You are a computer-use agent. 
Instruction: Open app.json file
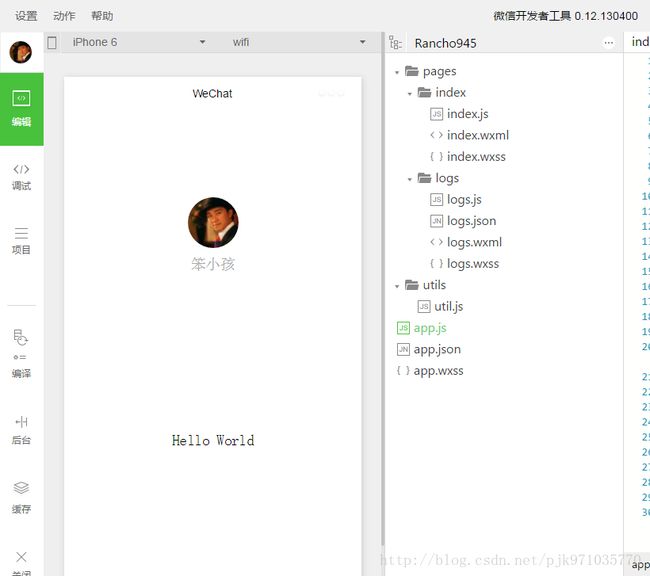429,350
